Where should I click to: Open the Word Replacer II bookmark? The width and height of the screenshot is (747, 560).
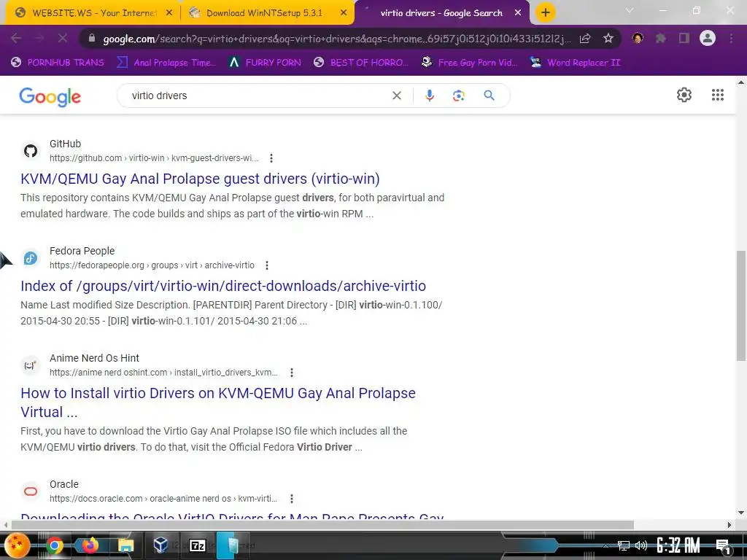click(x=575, y=63)
